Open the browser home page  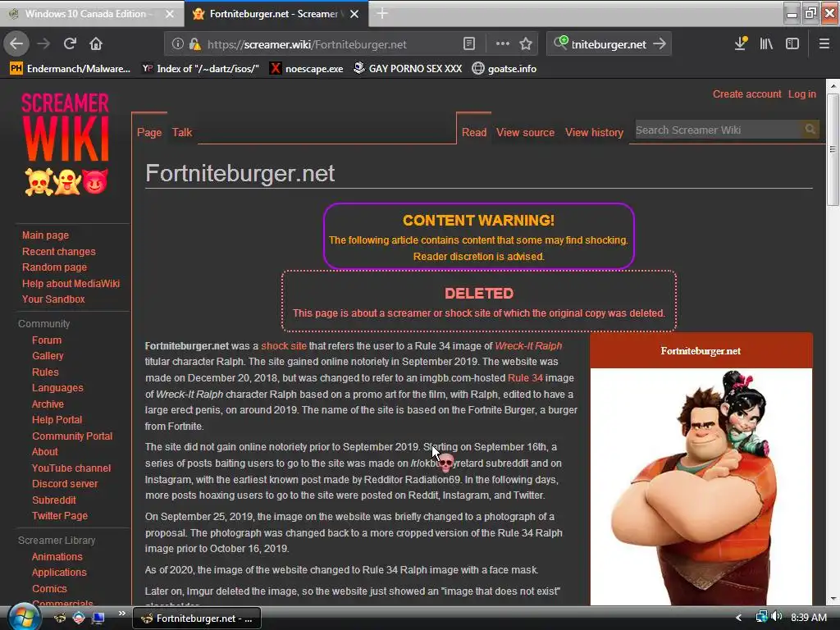96,43
